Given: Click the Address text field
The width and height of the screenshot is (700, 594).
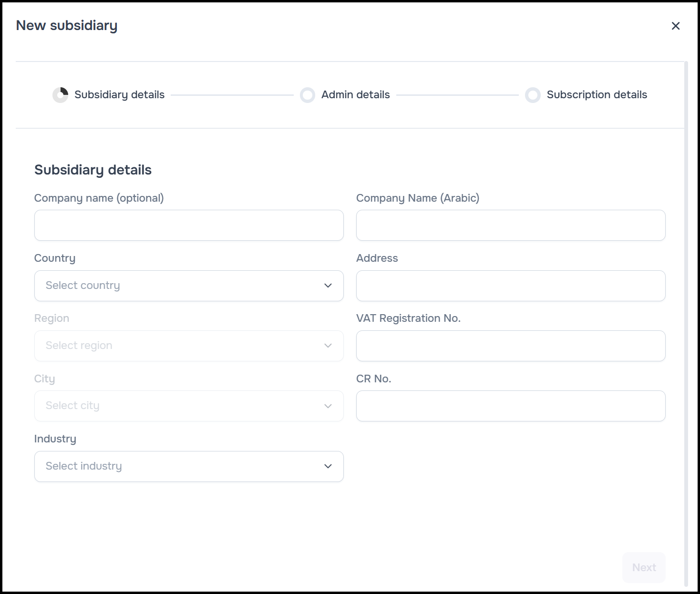Looking at the screenshot, I should [x=511, y=286].
